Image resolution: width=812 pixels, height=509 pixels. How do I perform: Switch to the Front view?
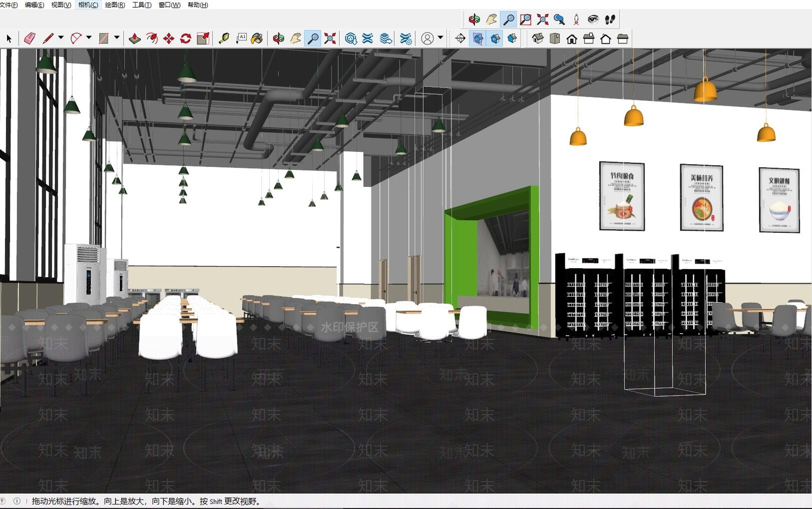(x=572, y=39)
